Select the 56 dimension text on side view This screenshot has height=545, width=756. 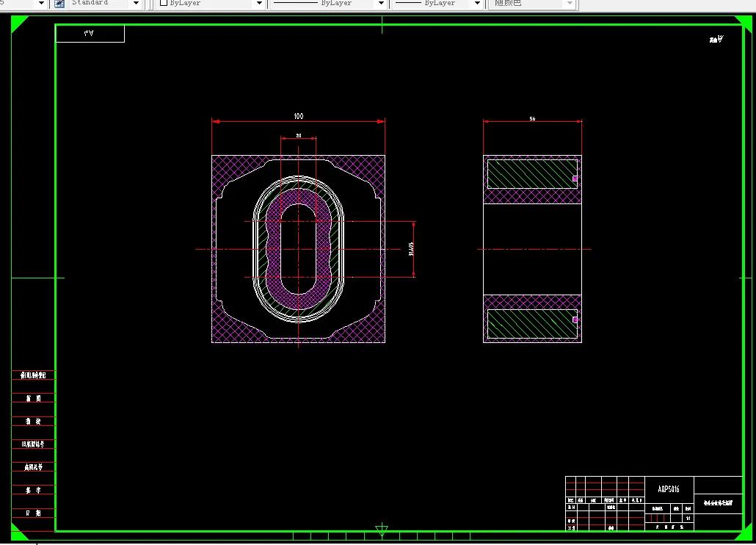pyautogui.click(x=532, y=119)
